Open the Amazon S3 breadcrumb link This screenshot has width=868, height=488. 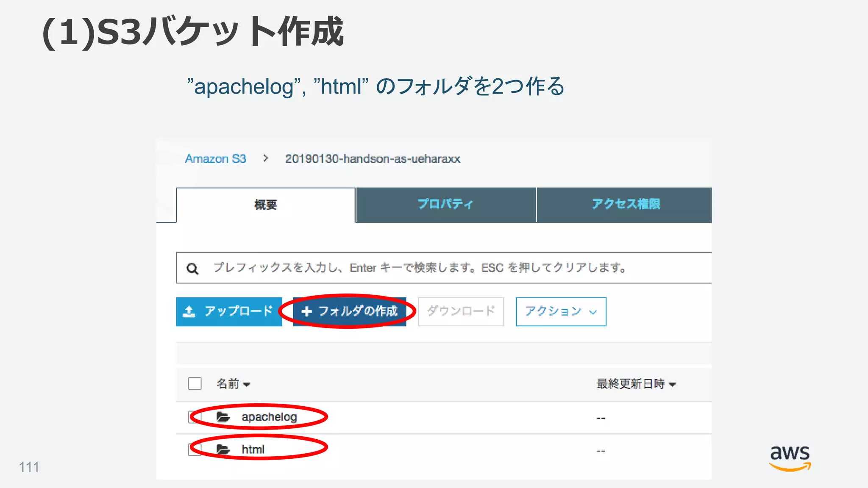click(x=215, y=159)
